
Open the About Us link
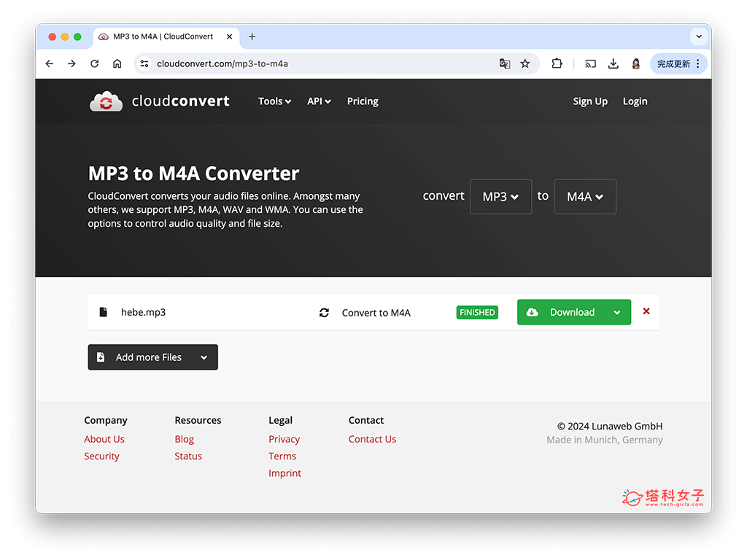[x=104, y=439]
